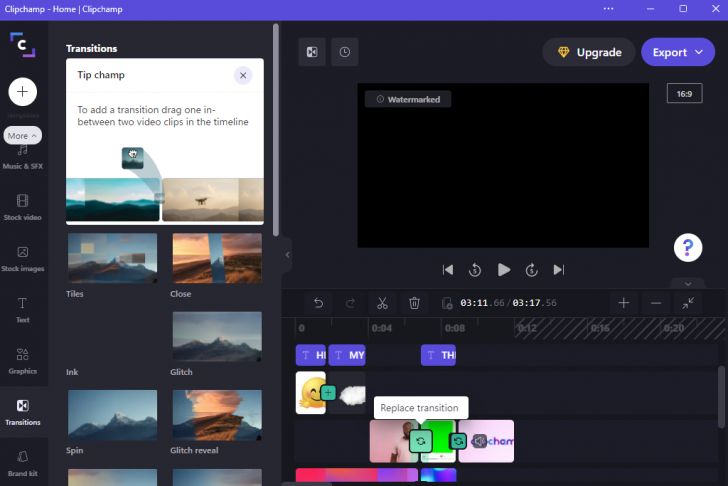Skip to the end of the video
Image resolution: width=728 pixels, height=486 pixels.
click(x=559, y=269)
